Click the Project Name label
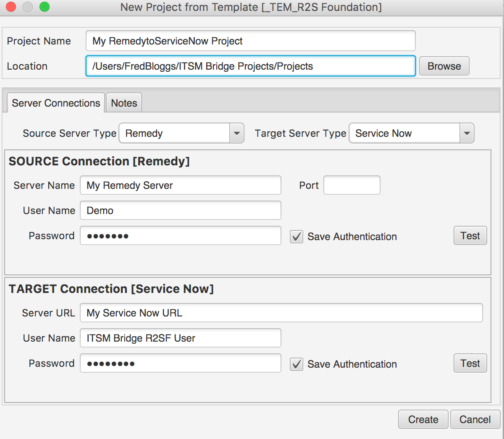Screen dimensions: 504x439 pos(39,41)
